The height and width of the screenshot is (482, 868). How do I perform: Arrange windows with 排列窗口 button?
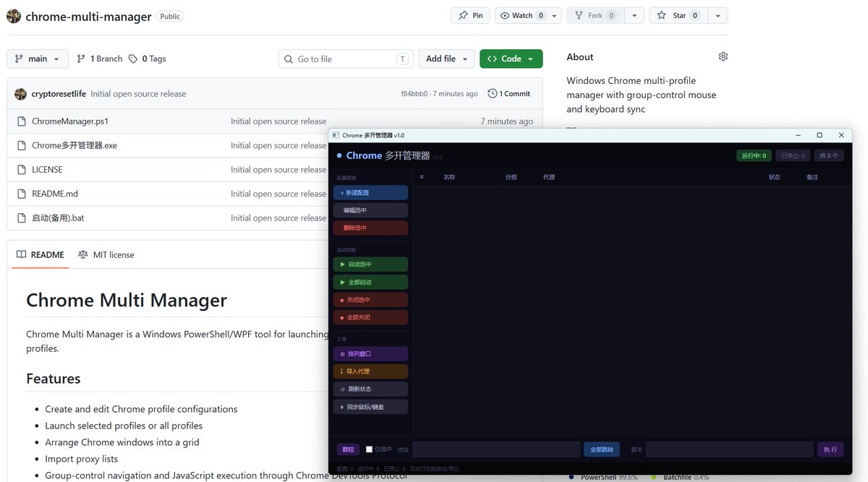pyautogui.click(x=370, y=354)
